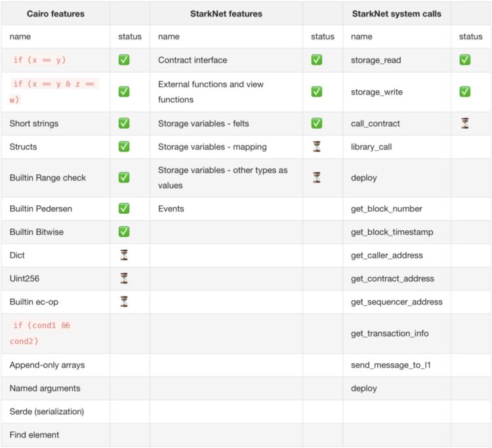Click the 'if (x == y)' code snippet
492x448 pixels.
(x=40, y=60)
